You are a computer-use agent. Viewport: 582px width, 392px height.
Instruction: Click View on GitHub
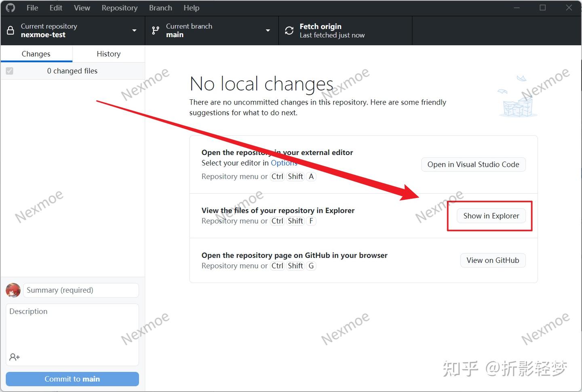coord(493,260)
